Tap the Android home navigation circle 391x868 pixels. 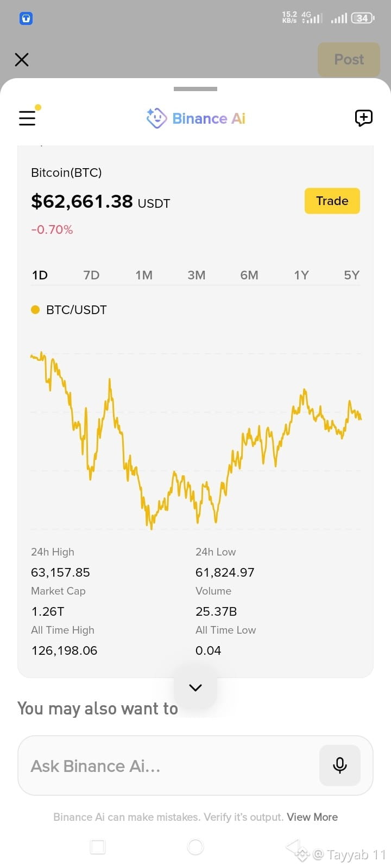click(195, 847)
